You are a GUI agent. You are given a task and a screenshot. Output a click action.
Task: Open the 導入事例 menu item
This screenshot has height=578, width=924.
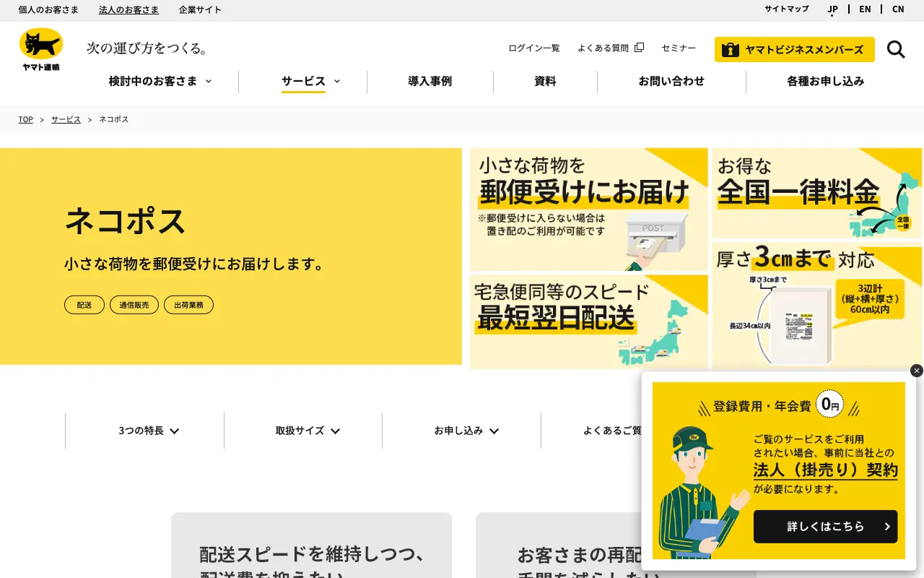430,81
